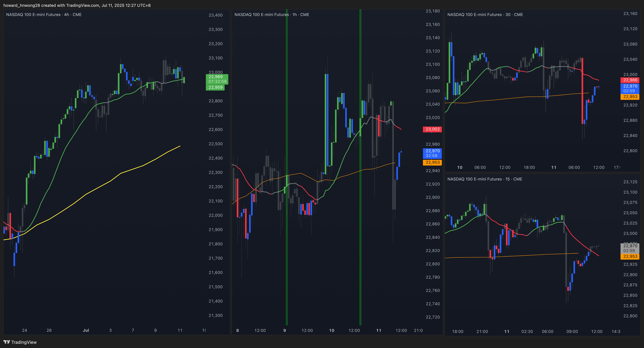
Task: Click orange 22,953 label on 30-minute chart
Action: 630,97
